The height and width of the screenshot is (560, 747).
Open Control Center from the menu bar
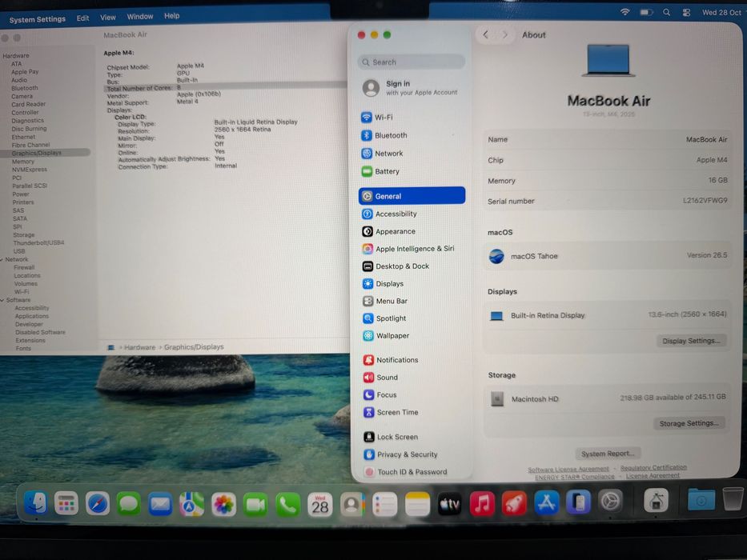(686, 13)
